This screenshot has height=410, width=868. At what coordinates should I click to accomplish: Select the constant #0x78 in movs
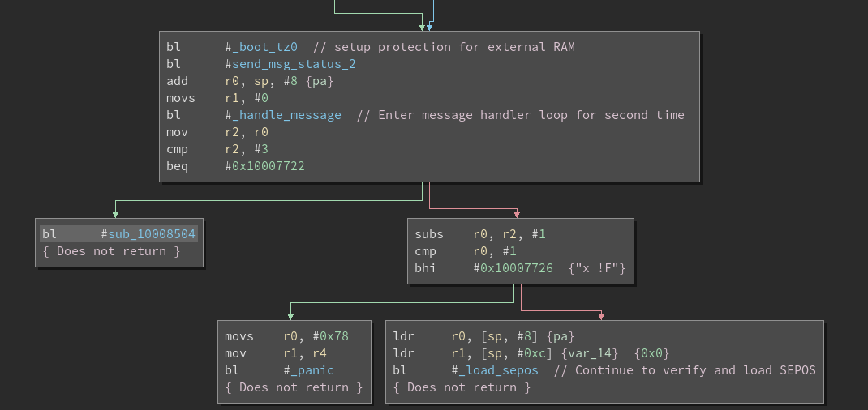[332, 336]
